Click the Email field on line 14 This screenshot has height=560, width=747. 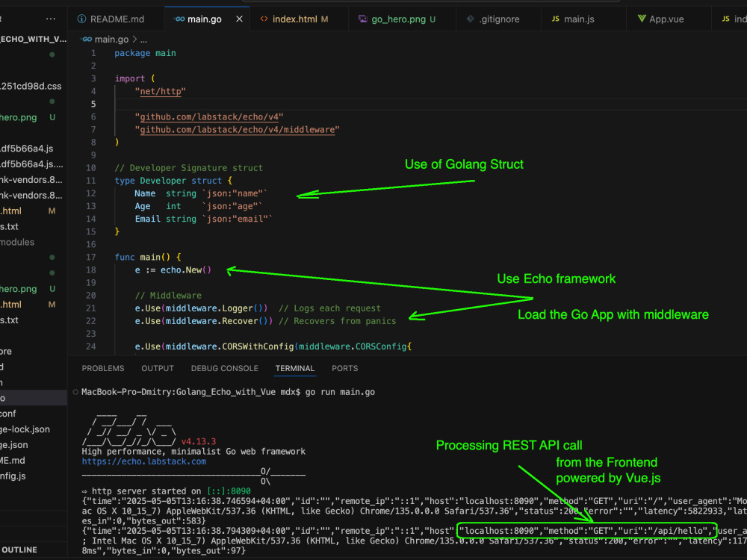pos(148,219)
